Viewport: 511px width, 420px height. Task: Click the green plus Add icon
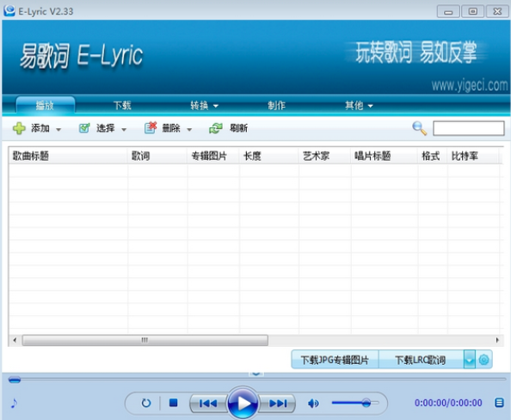19,128
